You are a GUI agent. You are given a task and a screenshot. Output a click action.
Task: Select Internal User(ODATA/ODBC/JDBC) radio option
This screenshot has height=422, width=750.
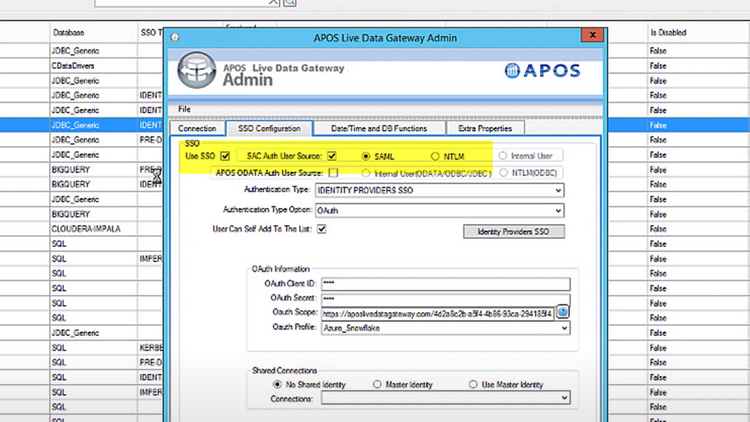pos(366,173)
